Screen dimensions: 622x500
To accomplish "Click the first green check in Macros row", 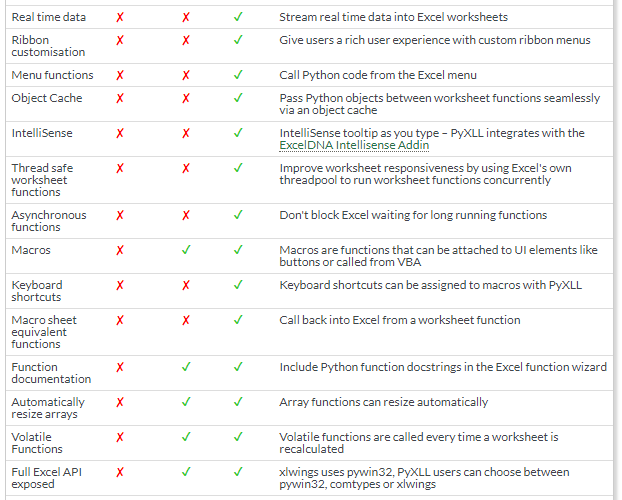I will click(x=186, y=250).
